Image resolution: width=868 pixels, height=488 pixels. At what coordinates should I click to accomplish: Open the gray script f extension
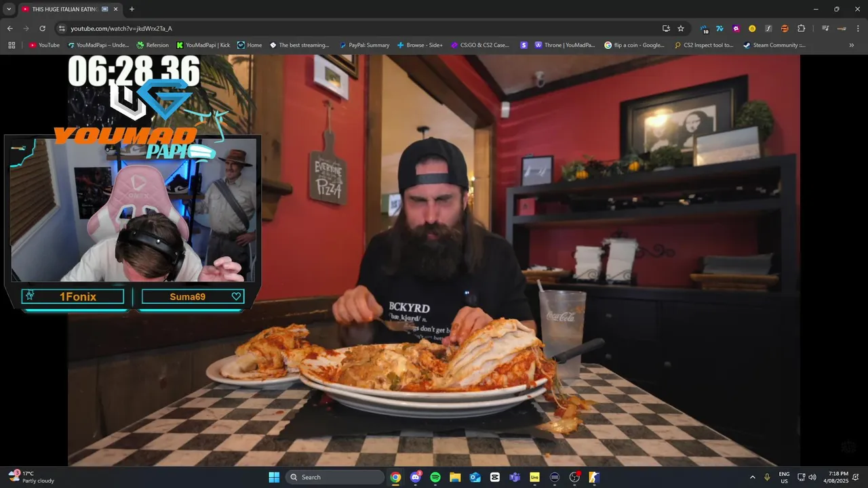coord(768,28)
